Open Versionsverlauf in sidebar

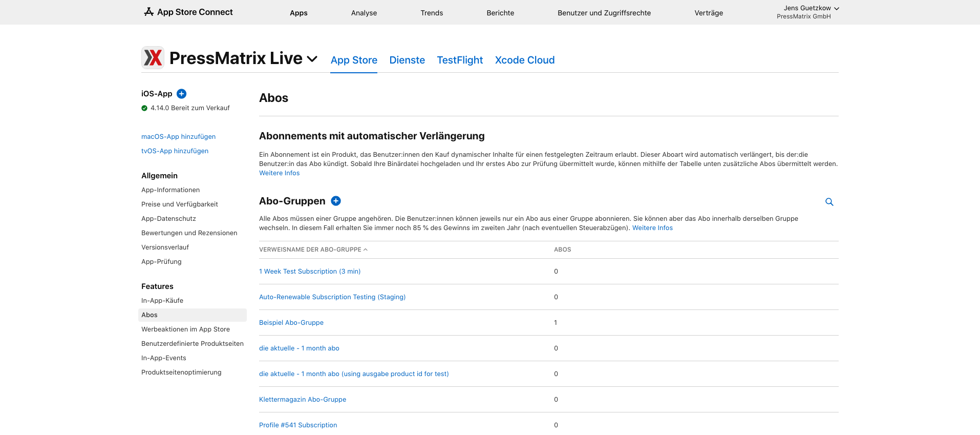click(x=165, y=247)
